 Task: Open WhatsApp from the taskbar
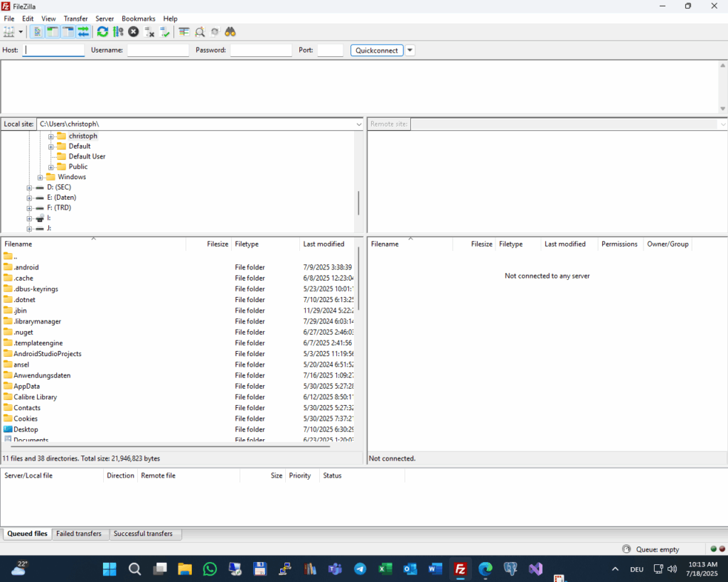point(210,569)
